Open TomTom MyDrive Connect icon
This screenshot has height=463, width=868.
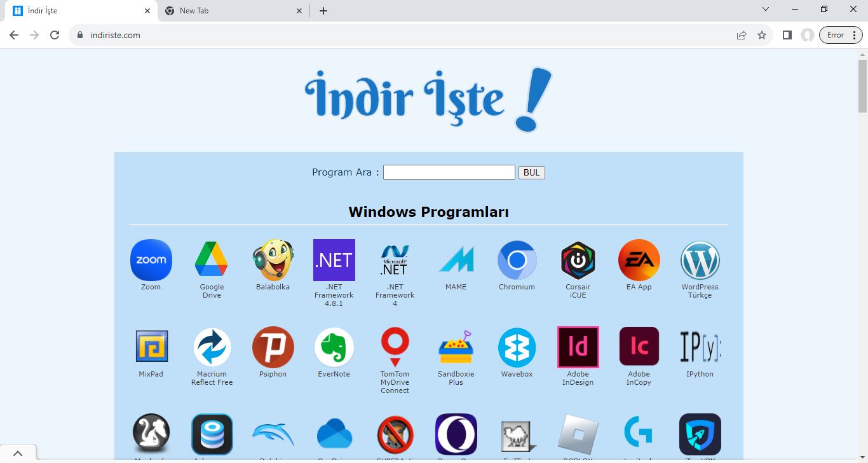pos(395,347)
